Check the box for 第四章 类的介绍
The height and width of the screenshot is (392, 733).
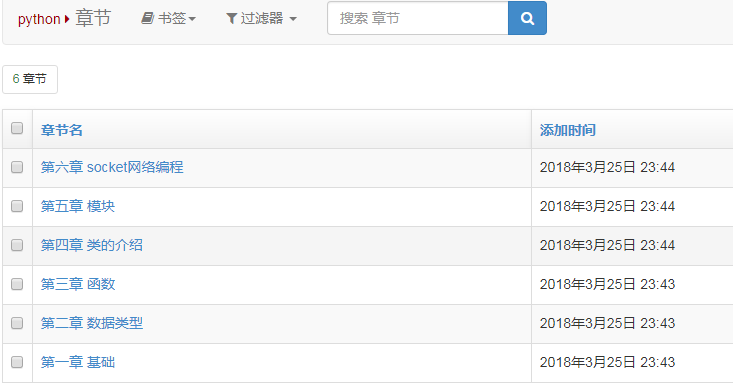[17, 245]
